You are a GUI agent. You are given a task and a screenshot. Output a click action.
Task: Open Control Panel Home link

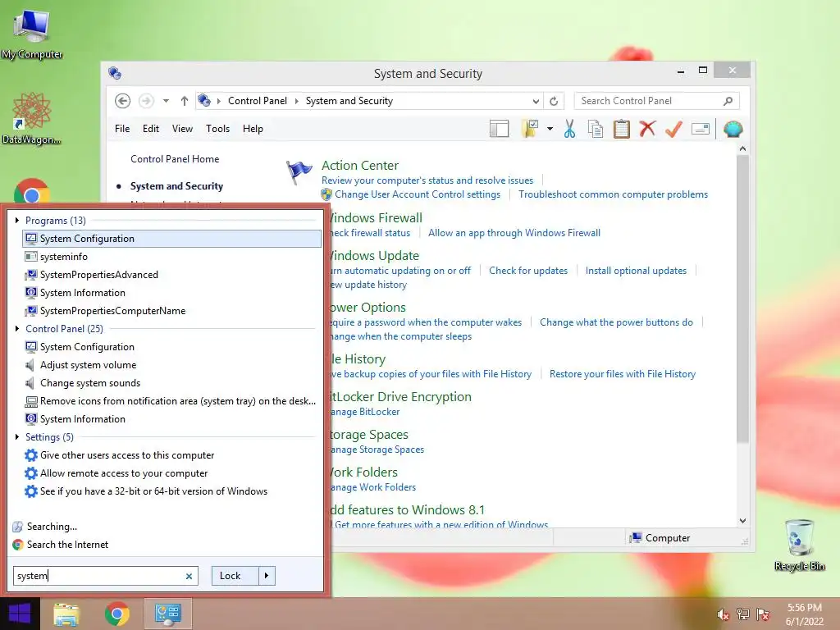pos(175,159)
